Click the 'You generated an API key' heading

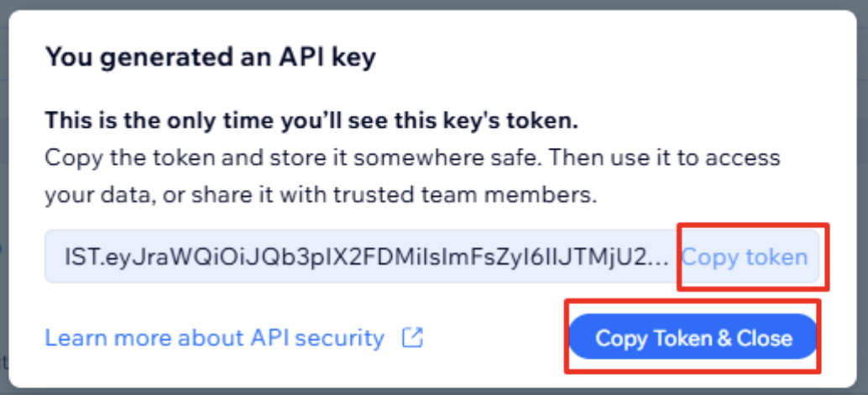(x=211, y=58)
